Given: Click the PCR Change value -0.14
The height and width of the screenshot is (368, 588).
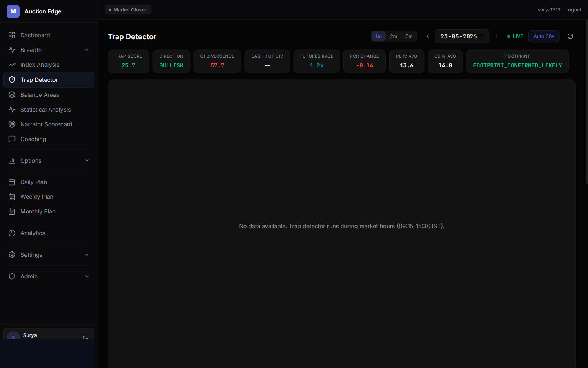Looking at the screenshot, I should 365,65.
